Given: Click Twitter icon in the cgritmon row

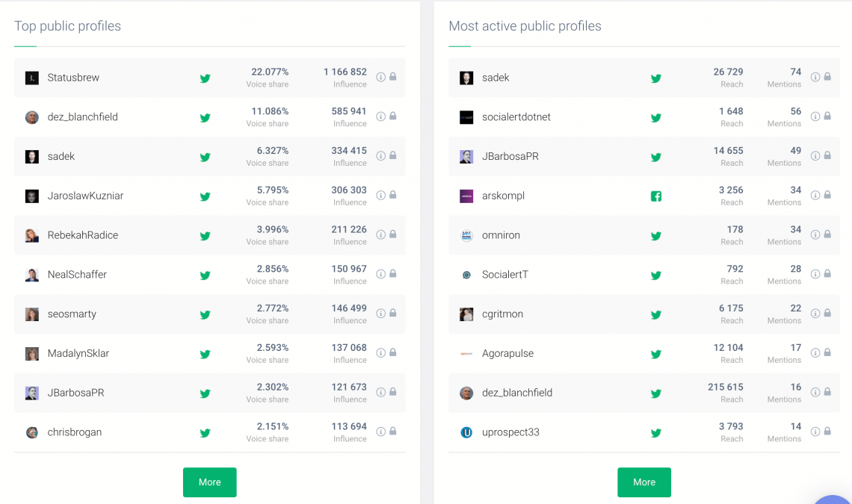Looking at the screenshot, I should coord(656,314).
